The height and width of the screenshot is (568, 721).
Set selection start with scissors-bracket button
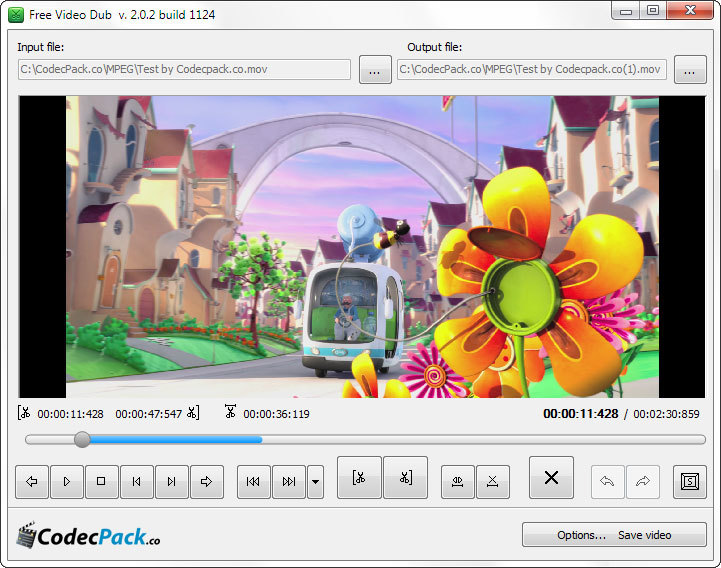[359, 477]
